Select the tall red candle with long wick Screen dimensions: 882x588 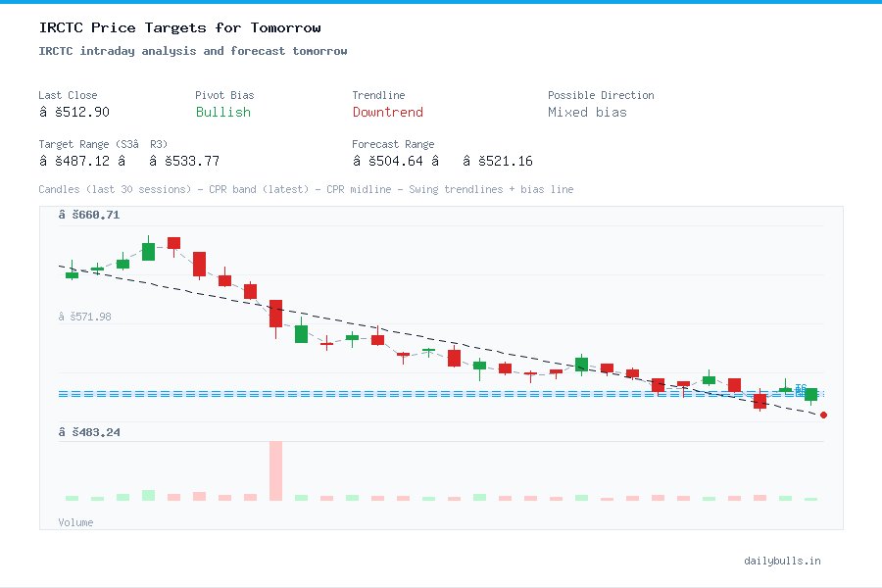pyautogui.click(x=275, y=312)
